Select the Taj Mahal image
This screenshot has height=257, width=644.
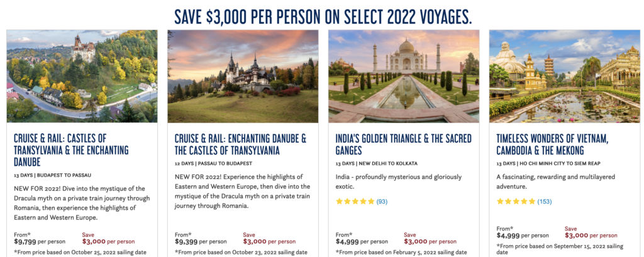404,75
